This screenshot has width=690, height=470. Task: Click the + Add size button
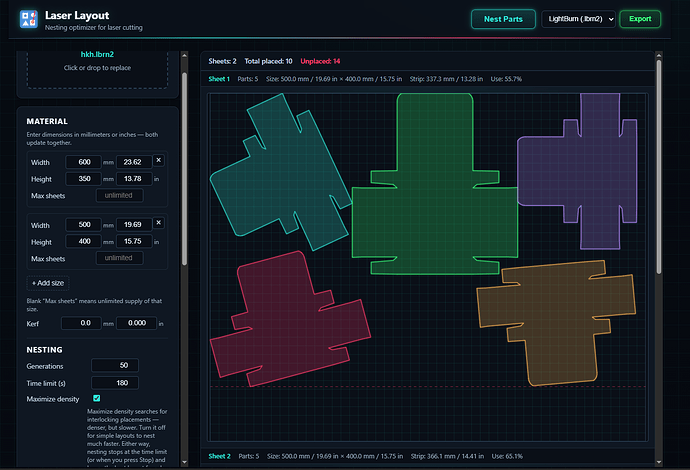pos(48,283)
